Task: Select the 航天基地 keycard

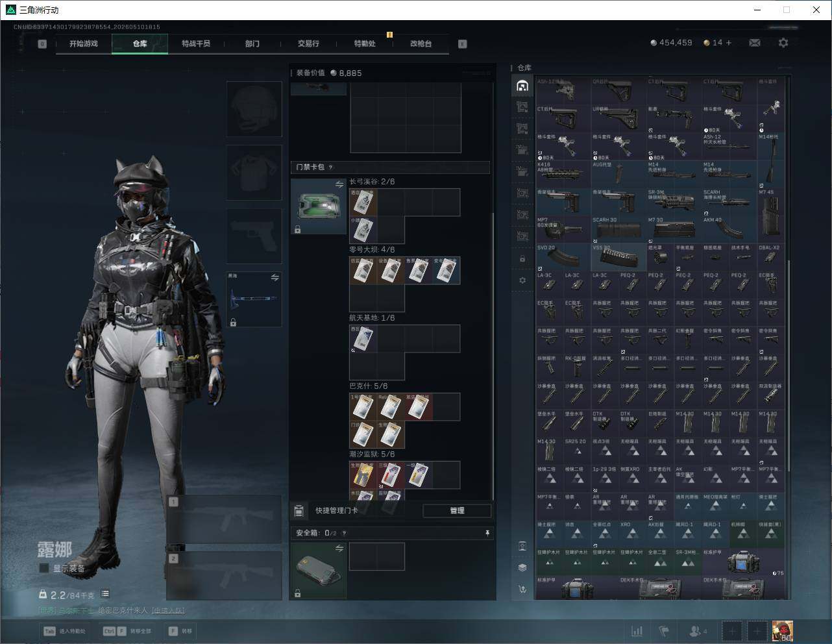Action: 363,339
